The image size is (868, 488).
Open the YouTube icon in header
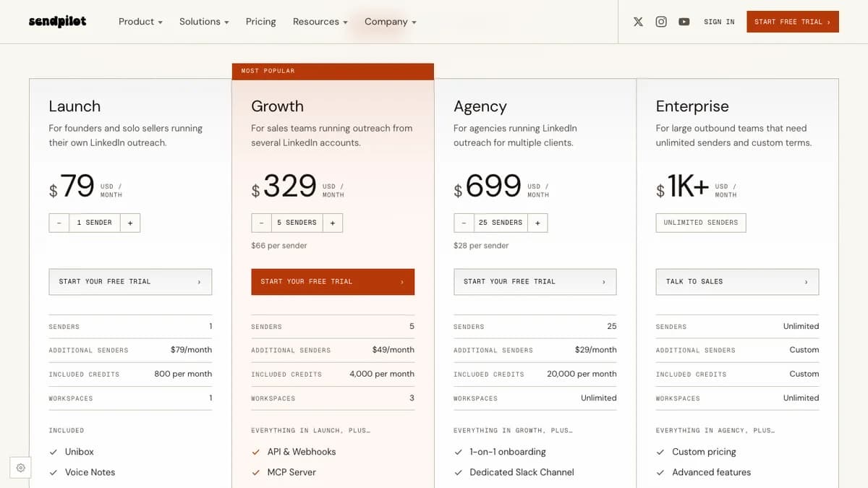pos(684,22)
